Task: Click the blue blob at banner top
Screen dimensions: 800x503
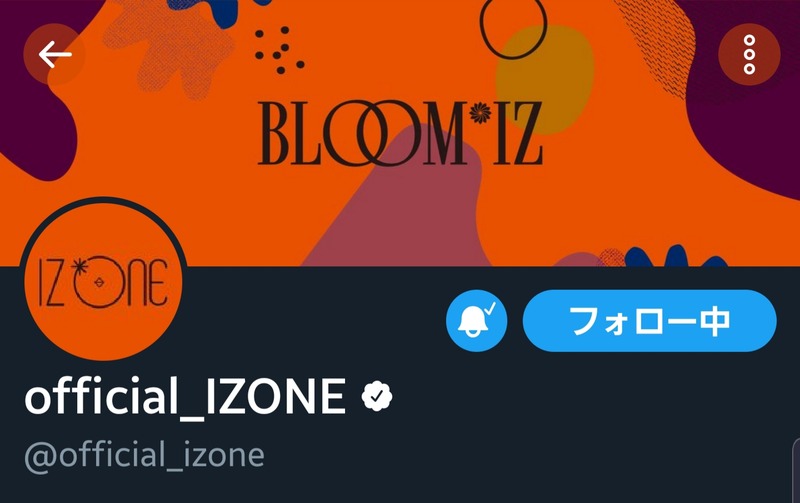Action: click(214, 10)
